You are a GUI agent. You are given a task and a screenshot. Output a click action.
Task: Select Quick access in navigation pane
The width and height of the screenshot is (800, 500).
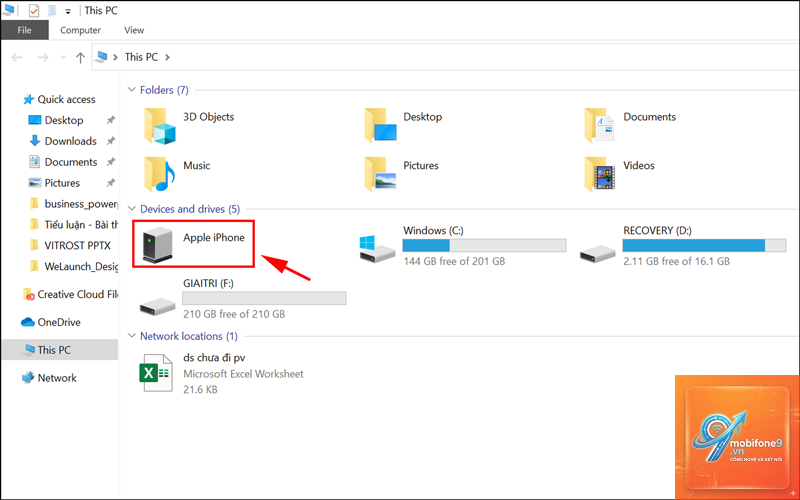click(66, 99)
